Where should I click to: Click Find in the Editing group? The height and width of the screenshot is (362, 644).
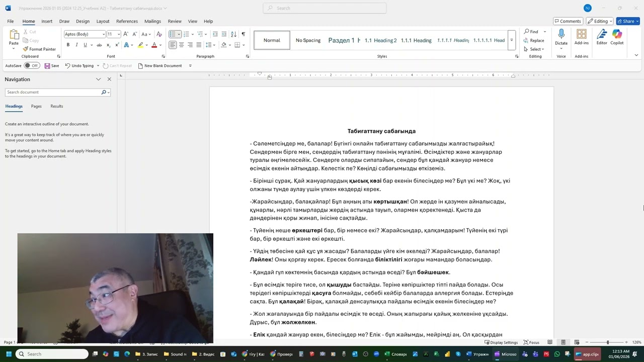coord(531,32)
